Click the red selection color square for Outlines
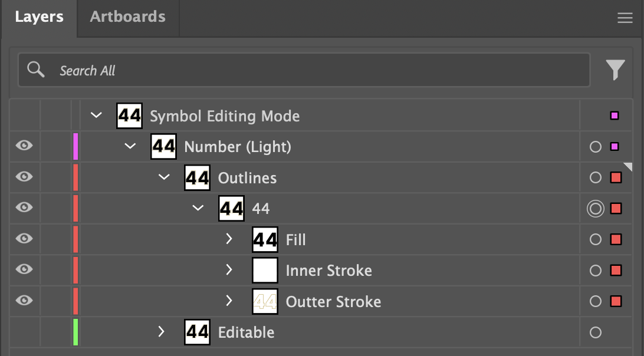 click(616, 177)
